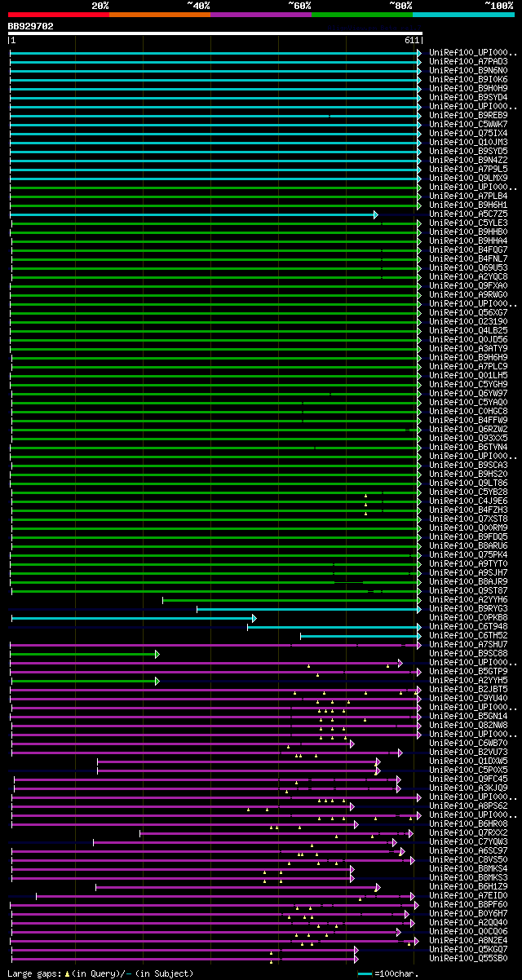This screenshot has width=522, height=980.
Task: Select the UniRef100_B9SCA3 label
Action: (469, 465)
